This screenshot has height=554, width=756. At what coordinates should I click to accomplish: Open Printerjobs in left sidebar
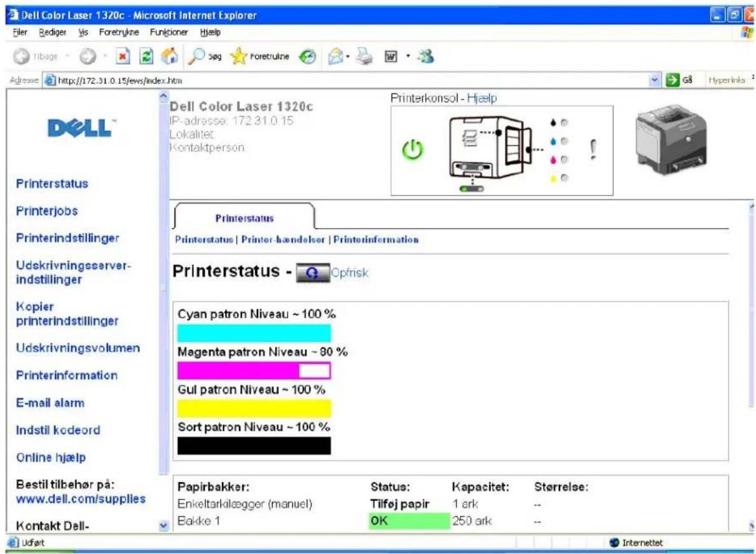click(x=47, y=211)
